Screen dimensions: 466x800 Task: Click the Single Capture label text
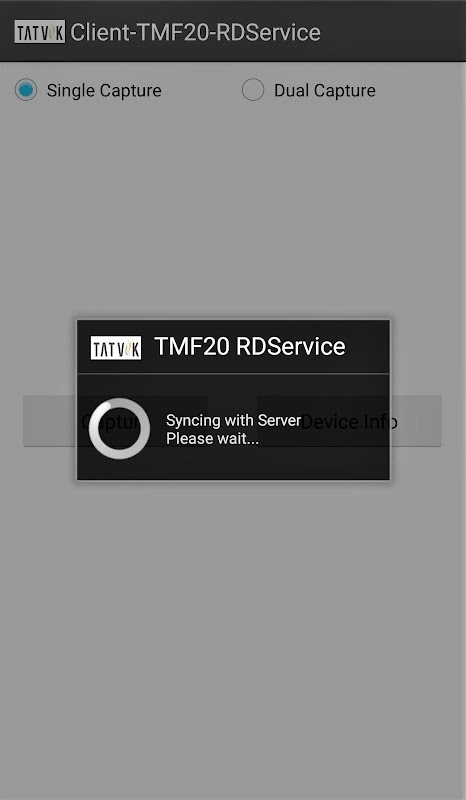click(x=104, y=90)
